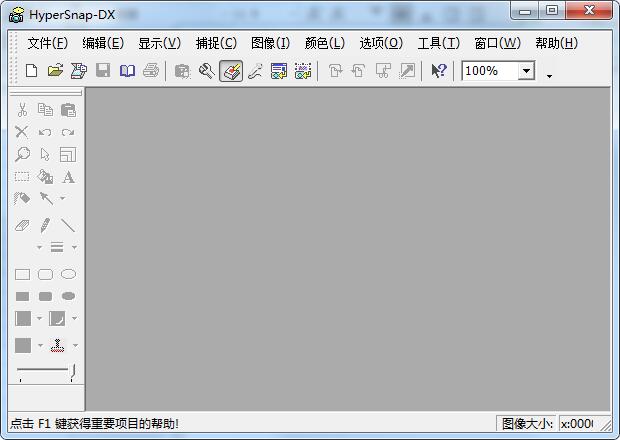Select the hollow rounded rectangle tool
The height and width of the screenshot is (440, 620).
point(45,274)
